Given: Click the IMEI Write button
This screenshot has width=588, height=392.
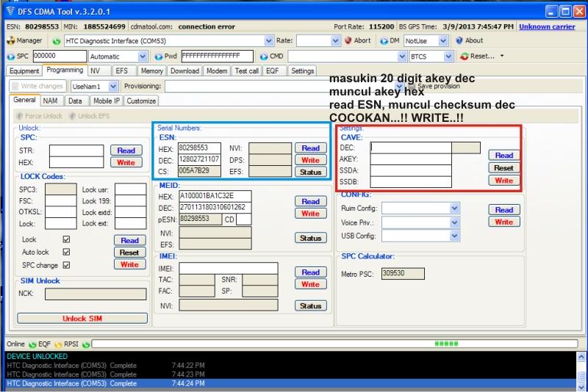Looking at the screenshot, I should pos(310,285).
